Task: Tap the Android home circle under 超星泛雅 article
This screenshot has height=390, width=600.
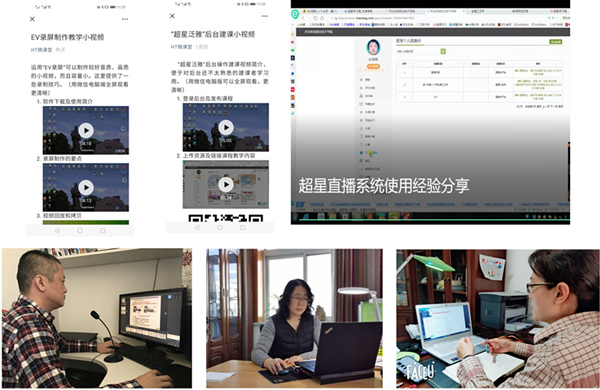Action: (x=220, y=227)
